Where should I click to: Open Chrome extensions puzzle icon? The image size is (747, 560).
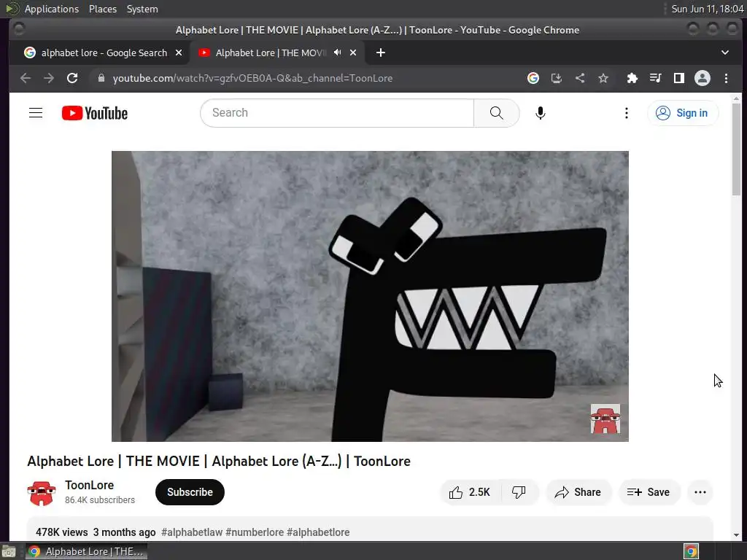[632, 78]
